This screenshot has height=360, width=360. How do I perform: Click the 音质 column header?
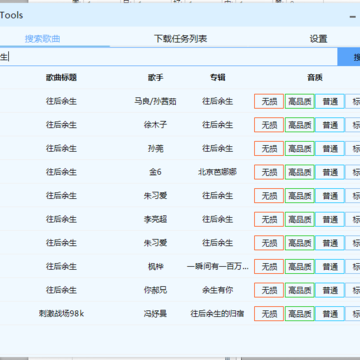(315, 78)
